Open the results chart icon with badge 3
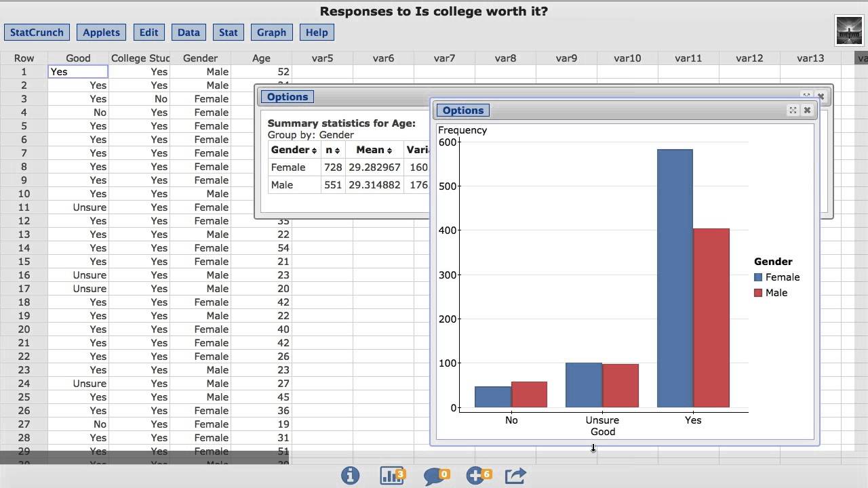Viewport: 868px width, 488px height. 393,475
